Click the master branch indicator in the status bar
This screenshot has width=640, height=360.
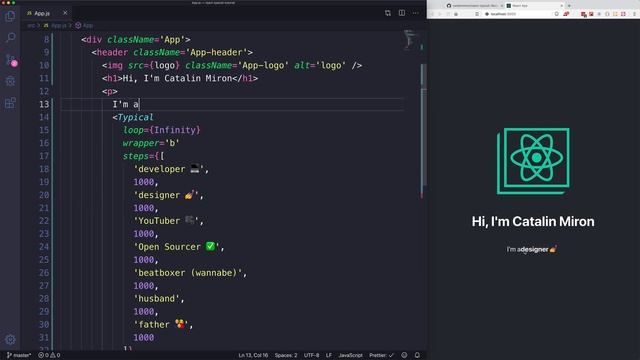[19, 355]
